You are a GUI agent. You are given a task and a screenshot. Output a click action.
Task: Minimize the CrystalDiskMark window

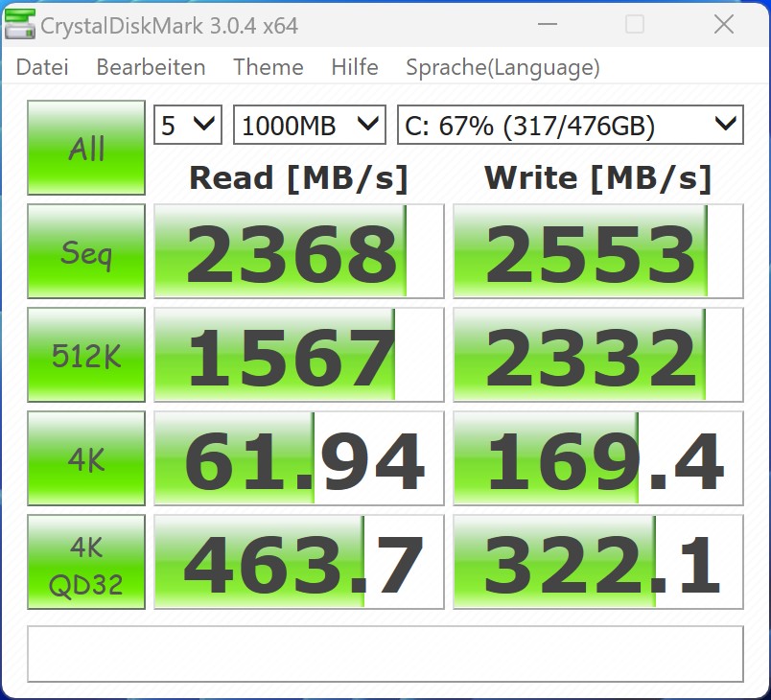pos(548,24)
